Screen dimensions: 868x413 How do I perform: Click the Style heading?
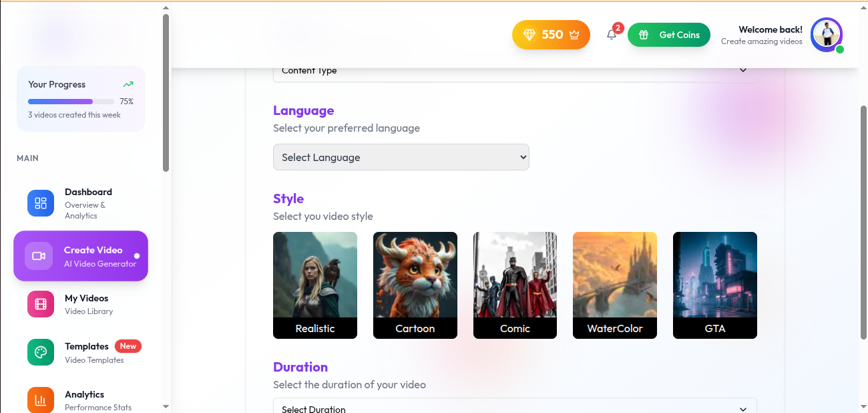(288, 198)
